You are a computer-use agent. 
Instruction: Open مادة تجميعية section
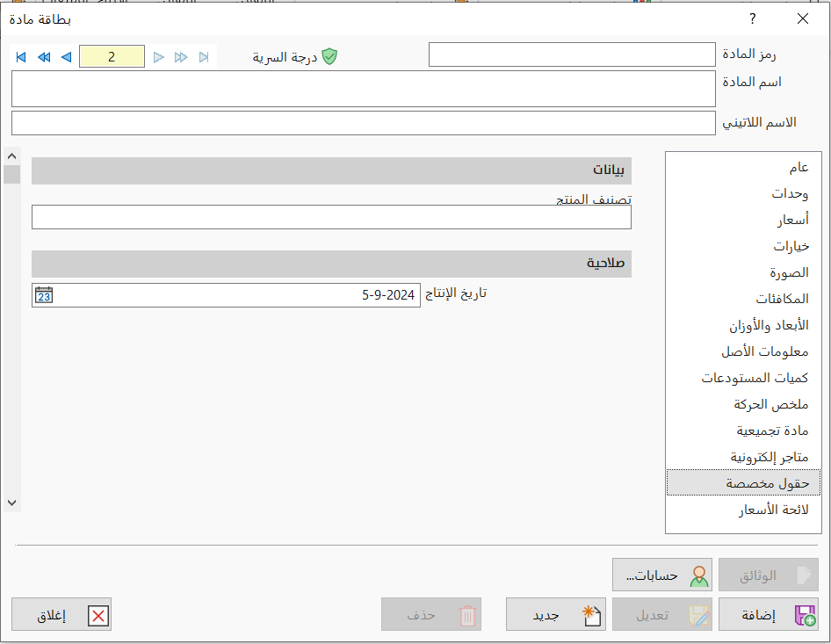coord(743,431)
